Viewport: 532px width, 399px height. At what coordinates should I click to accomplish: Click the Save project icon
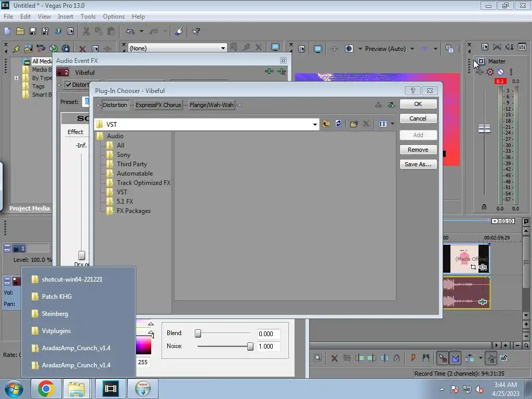pos(33,31)
